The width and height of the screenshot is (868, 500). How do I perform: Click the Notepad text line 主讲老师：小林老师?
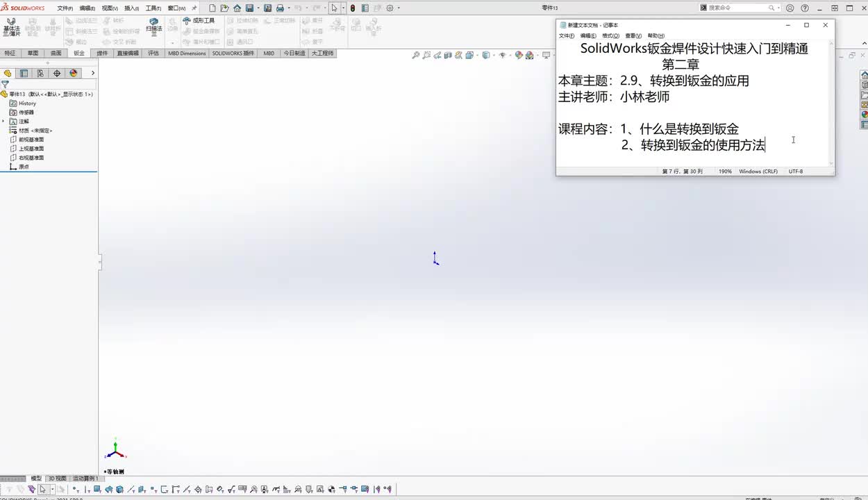(x=614, y=97)
